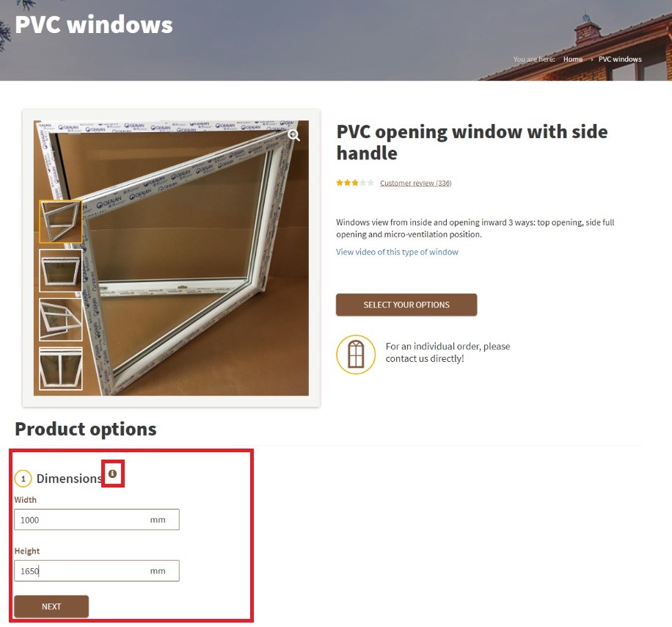Focus the Height input field
The image size is (672, 627).
(x=97, y=570)
